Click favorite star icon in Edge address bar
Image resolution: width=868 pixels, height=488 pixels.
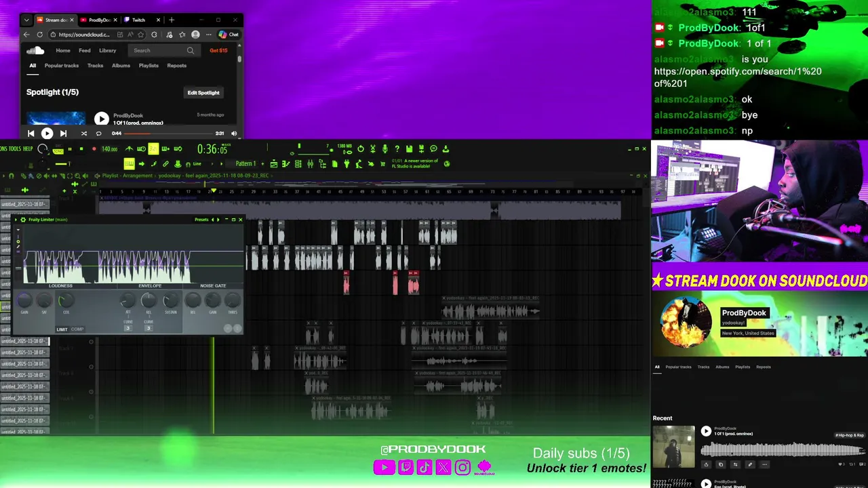(140, 35)
